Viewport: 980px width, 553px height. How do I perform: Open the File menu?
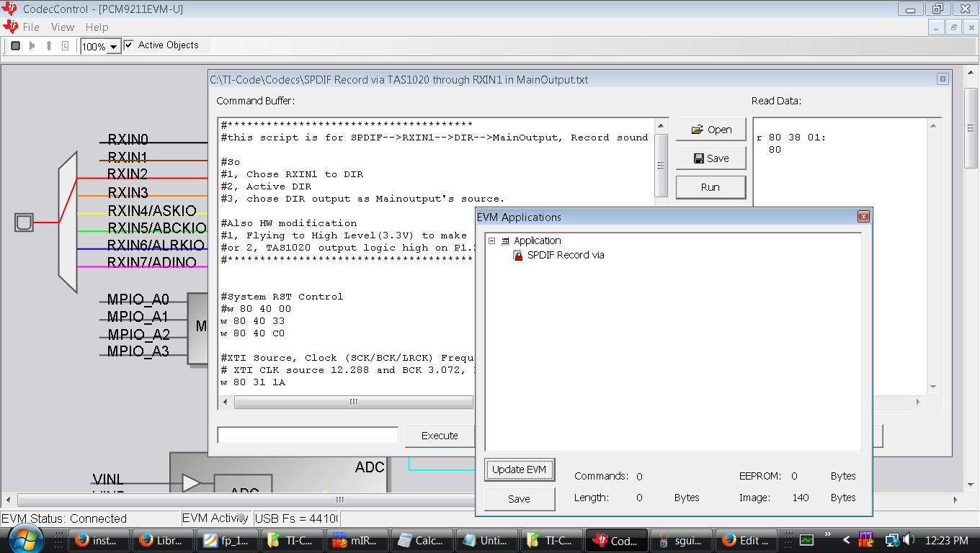pos(32,27)
